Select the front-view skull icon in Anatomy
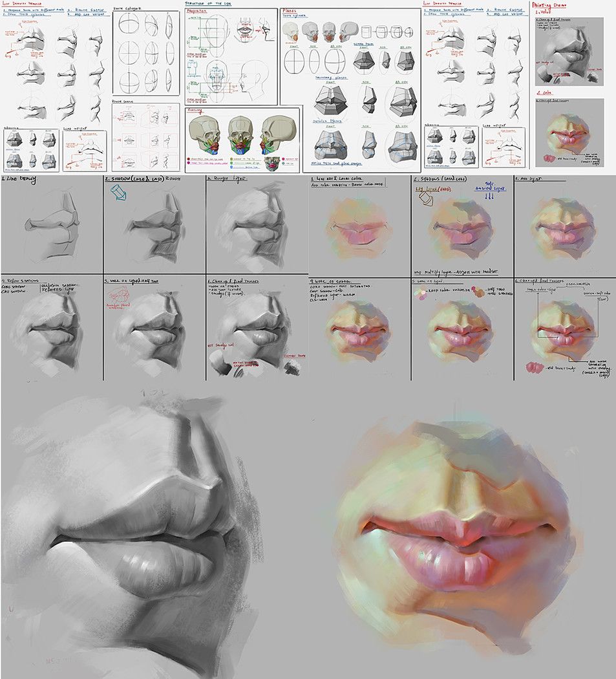This screenshot has height=679, width=616. click(x=239, y=135)
